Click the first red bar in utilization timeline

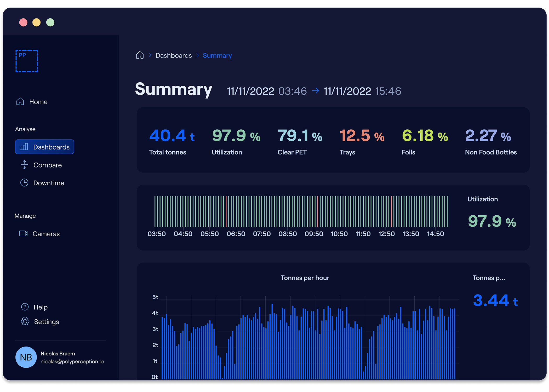tap(226, 212)
